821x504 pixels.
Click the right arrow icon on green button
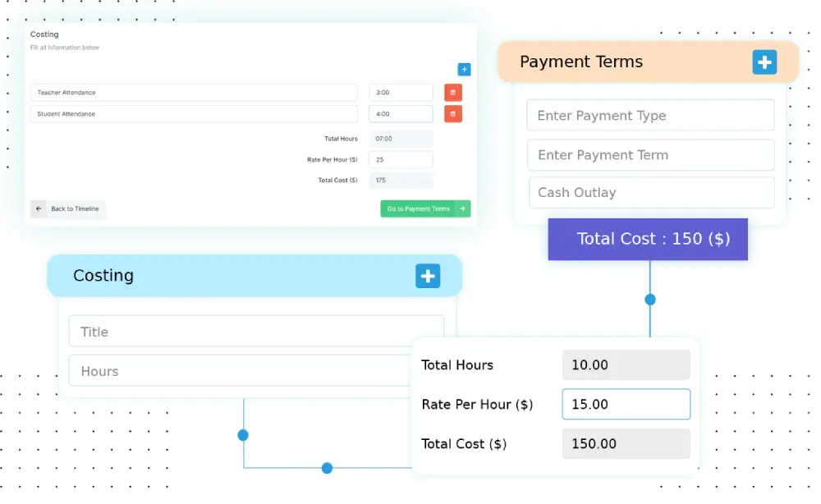462,209
